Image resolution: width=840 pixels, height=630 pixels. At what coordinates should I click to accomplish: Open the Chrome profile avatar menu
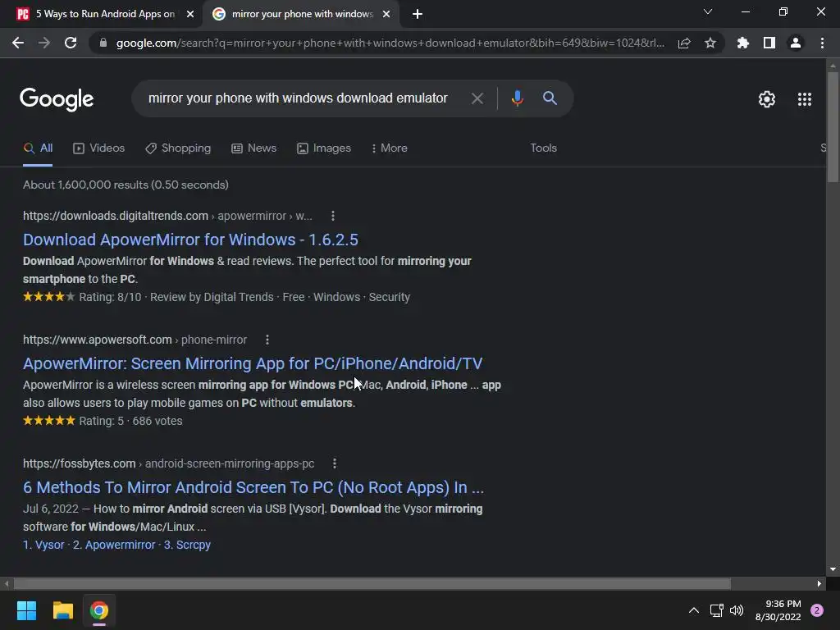click(796, 43)
